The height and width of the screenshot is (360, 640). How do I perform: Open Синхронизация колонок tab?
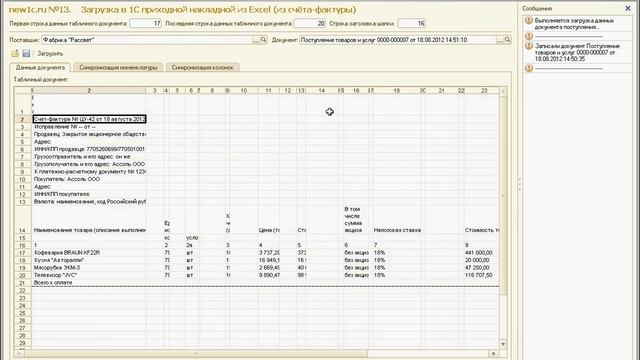tap(202, 67)
